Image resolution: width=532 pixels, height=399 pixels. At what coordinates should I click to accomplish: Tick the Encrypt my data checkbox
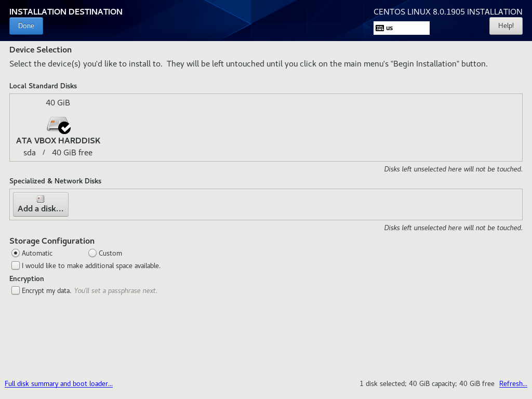[x=16, y=290]
